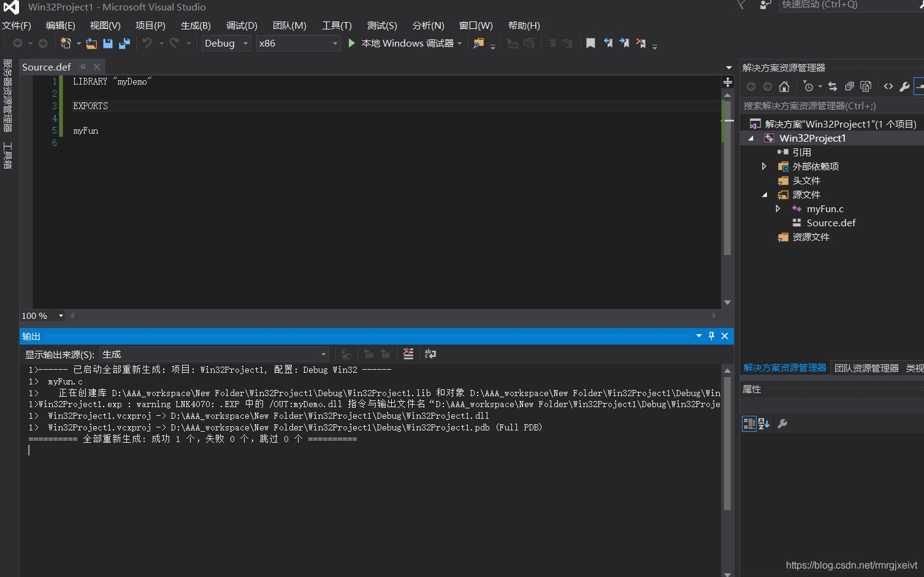Open the 文件(F) menu
924x577 pixels.
[17, 26]
